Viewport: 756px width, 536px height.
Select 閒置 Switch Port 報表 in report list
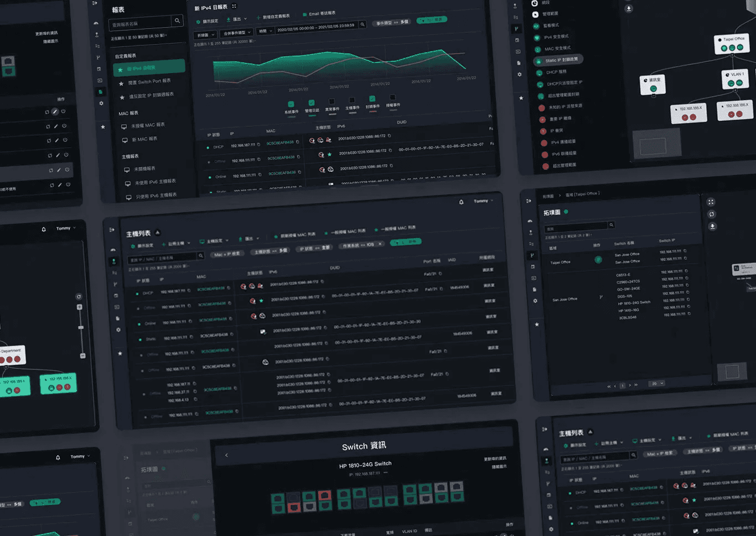(x=149, y=81)
